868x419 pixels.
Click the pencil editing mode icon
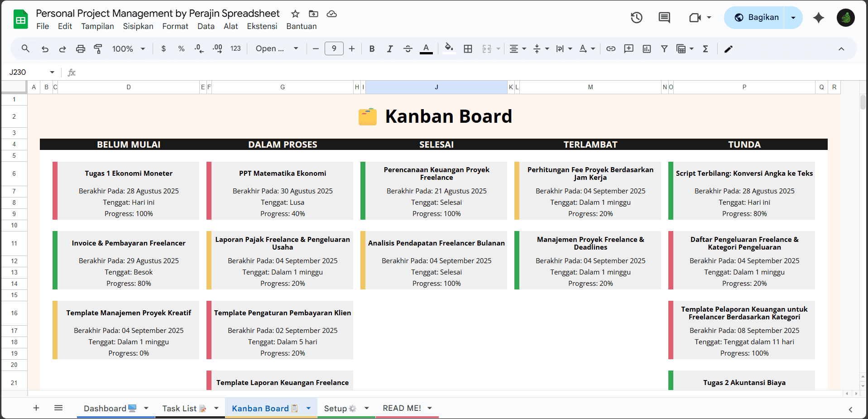coord(729,49)
